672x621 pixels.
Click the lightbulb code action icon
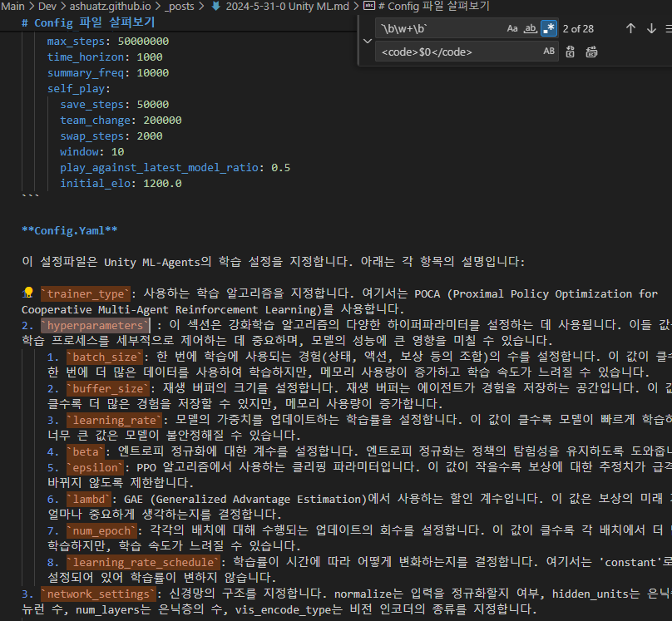27,293
